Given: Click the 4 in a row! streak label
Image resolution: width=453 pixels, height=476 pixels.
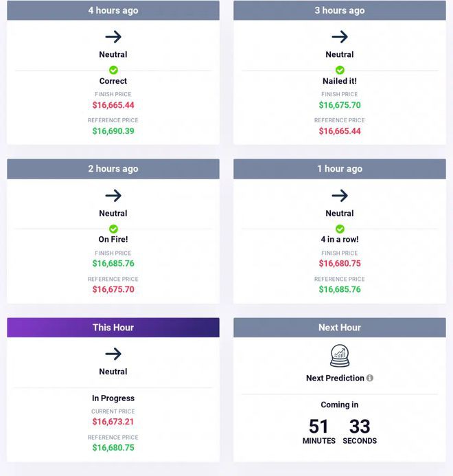Looking at the screenshot, I should (x=340, y=240).
